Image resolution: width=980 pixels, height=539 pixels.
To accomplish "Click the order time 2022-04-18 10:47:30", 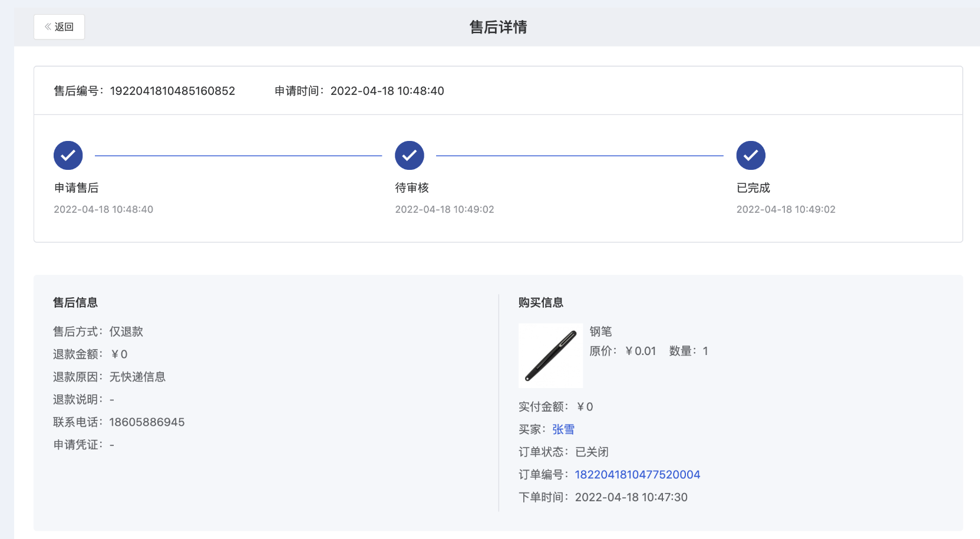I will 631,497.
